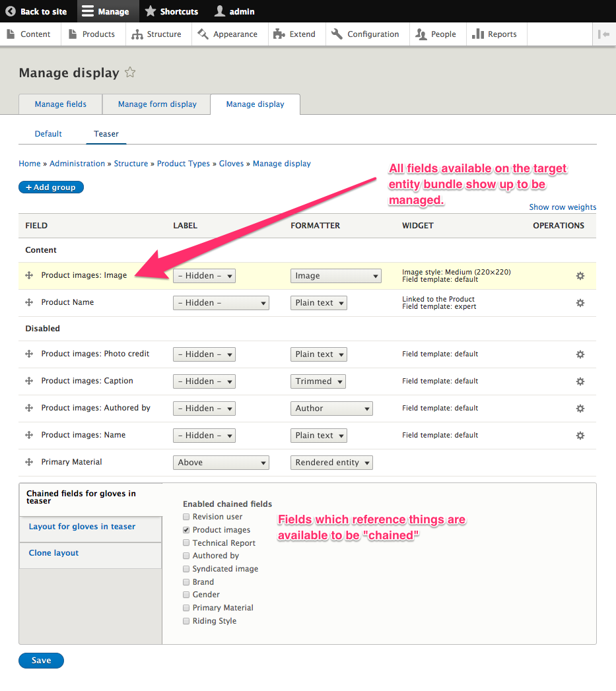Open the Rendered entity formatter dropdown
Viewport: 616px width, 691px height.
[331, 462]
